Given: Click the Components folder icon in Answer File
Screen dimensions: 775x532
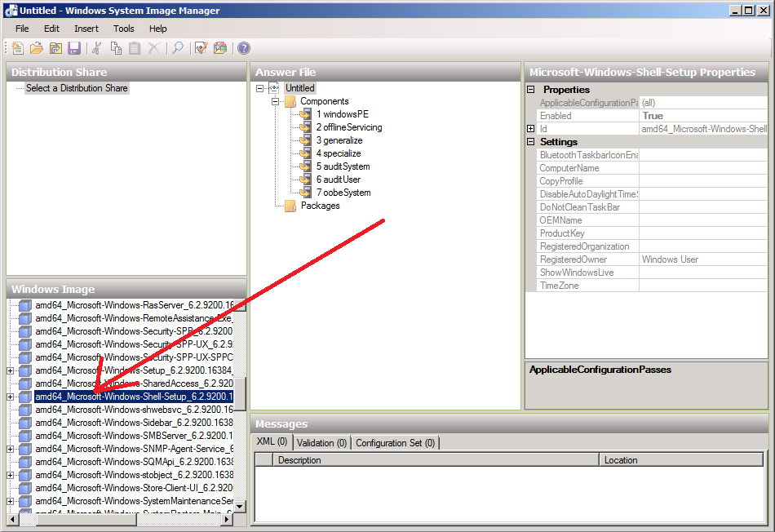Looking at the screenshot, I should coord(290,101).
